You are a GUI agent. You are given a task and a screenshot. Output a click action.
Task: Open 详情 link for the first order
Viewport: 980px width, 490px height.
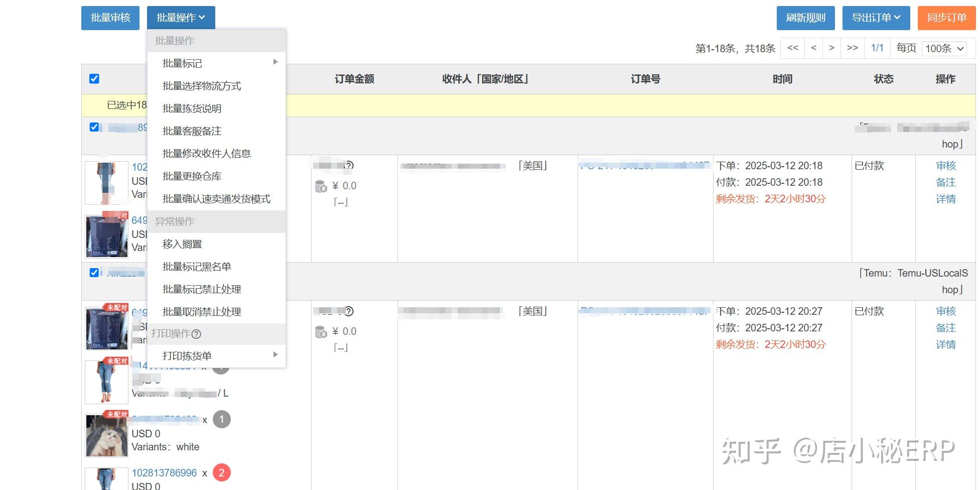coord(945,199)
